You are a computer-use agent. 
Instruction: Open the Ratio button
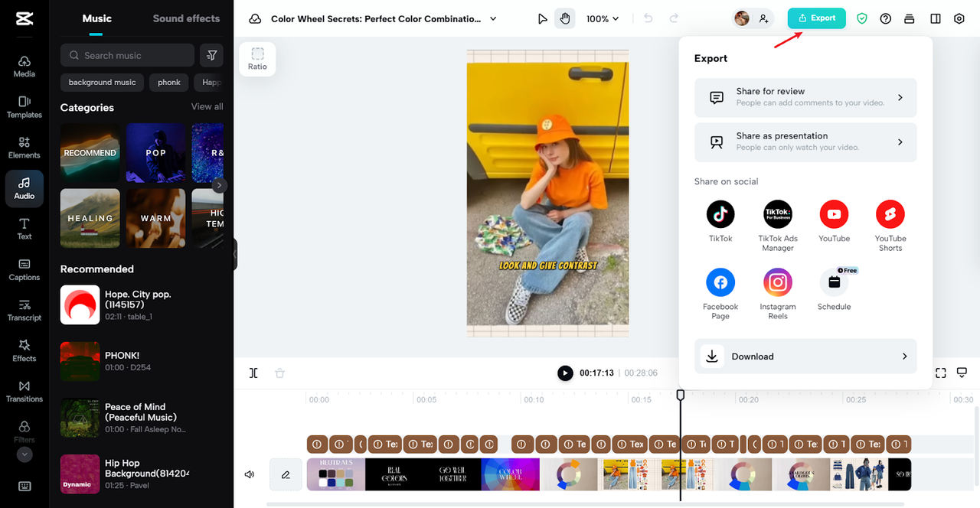[x=257, y=59]
